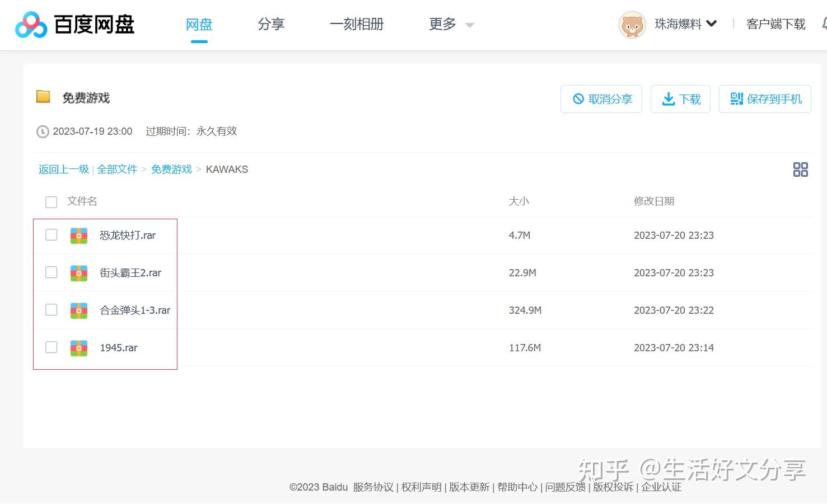Click the share creation time clock icon
Image resolution: width=827 pixels, height=504 pixels.
(43, 131)
